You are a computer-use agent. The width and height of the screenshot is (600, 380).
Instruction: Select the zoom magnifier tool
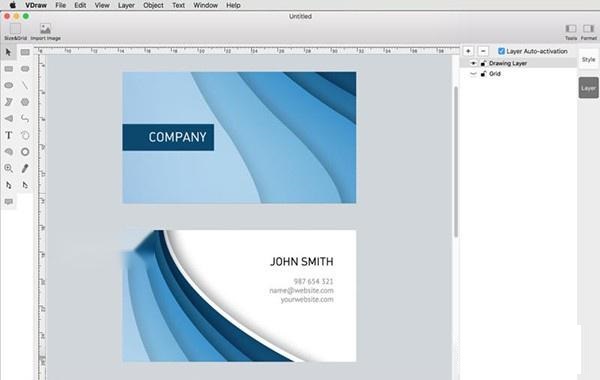pyautogui.click(x=8, y=168)
